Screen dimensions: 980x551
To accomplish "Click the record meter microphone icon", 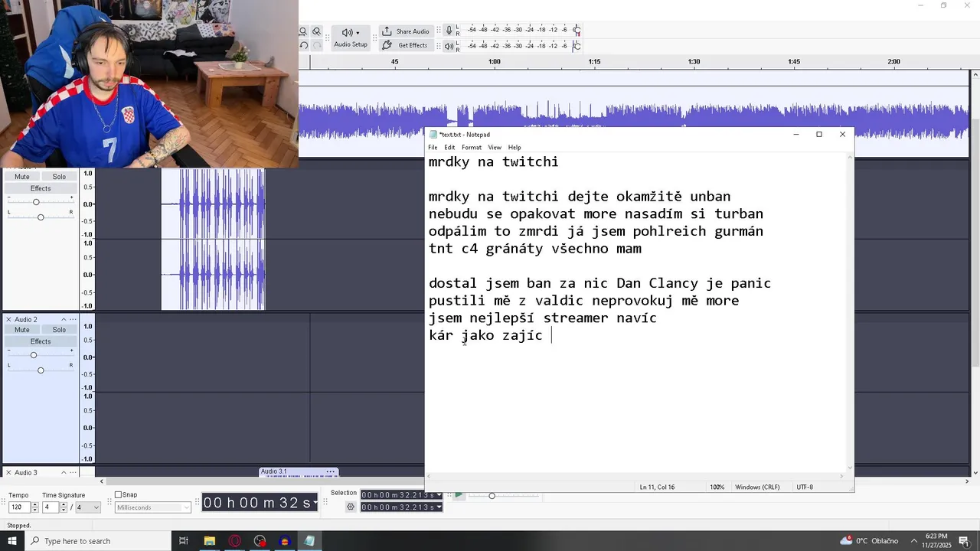I will (x=449, y=30).
